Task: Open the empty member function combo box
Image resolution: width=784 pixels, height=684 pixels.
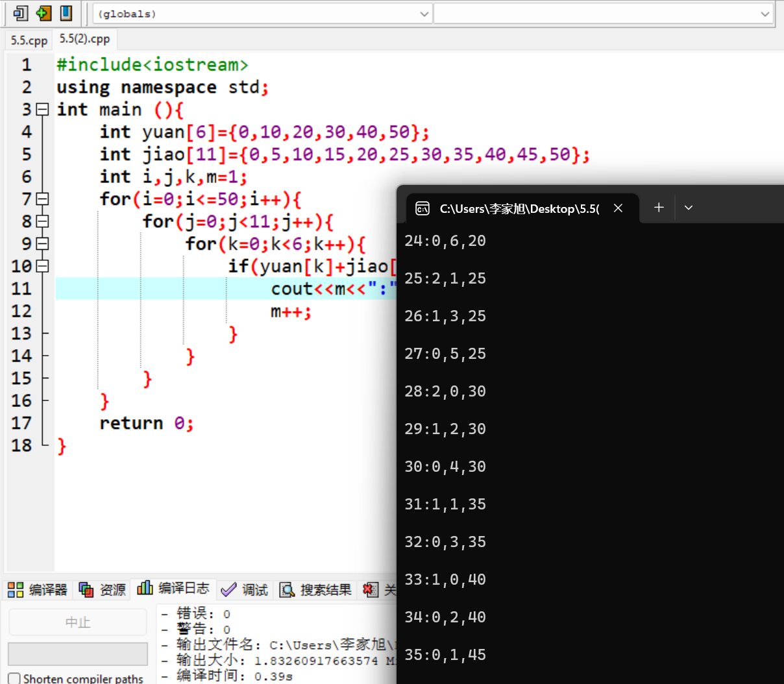Action: coord(604,14)
